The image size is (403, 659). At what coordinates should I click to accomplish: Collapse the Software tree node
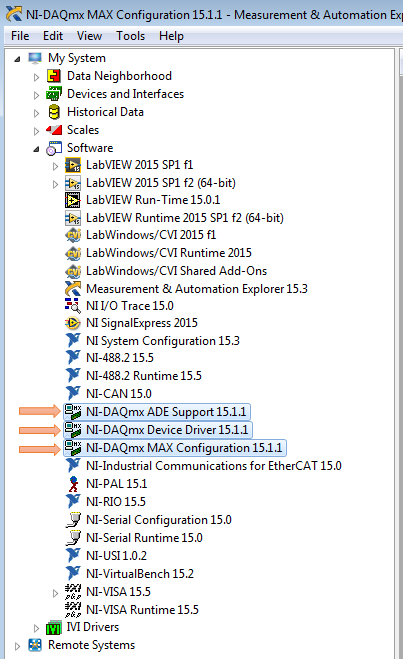[36, 149]
